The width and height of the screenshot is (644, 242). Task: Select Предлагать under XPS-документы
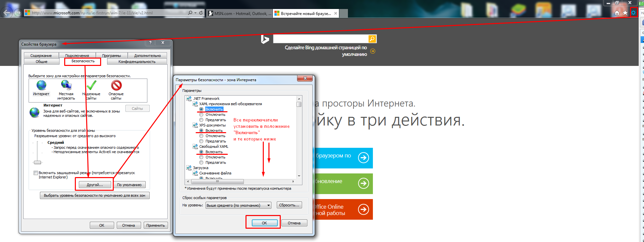pos(201,141)
